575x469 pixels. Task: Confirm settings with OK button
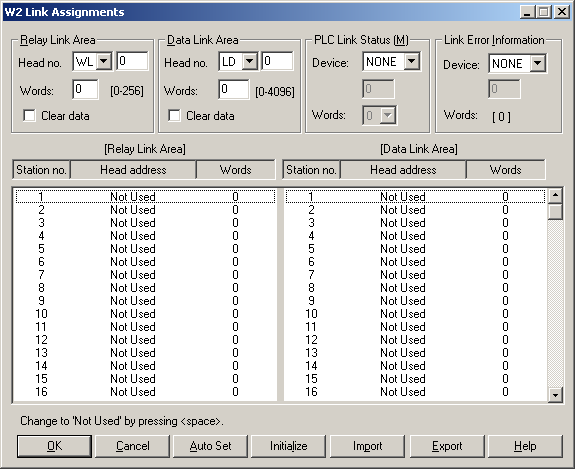click(54, 446)
